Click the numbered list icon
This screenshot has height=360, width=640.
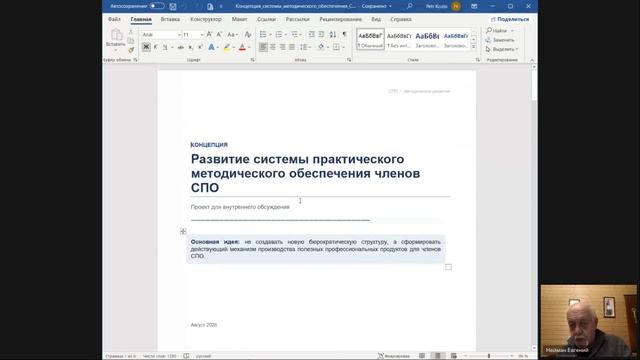[x=279, y=34]
